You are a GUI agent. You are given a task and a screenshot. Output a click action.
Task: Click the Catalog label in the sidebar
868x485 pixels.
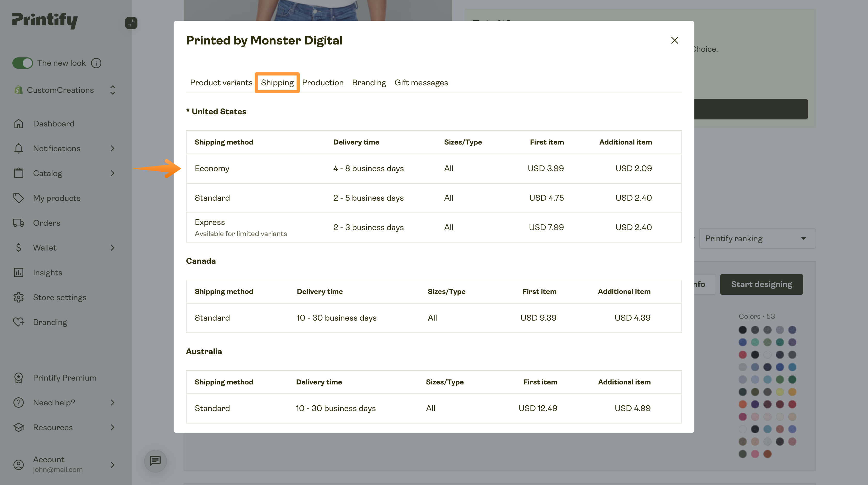click(48, 173)
